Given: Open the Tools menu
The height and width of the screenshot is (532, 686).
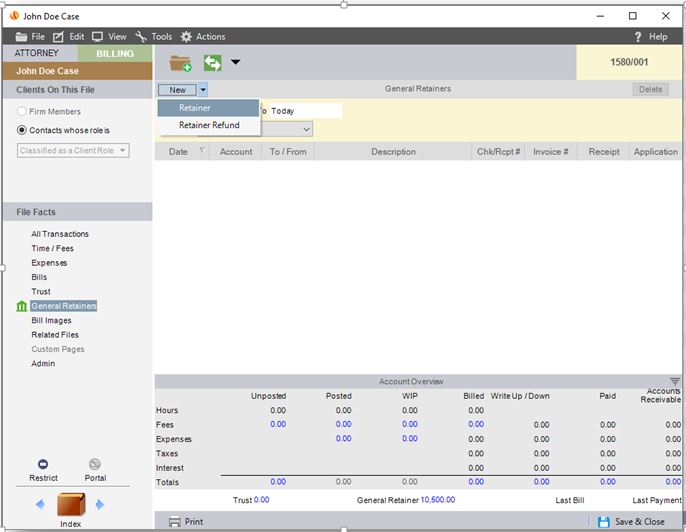Looking at the screenshot, I should pos(154,37).
